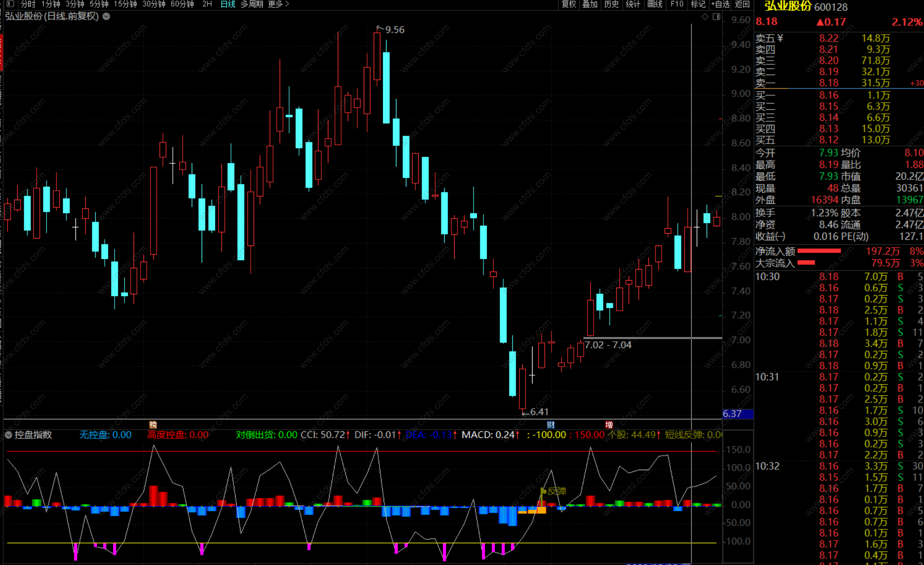Image resolution: width=924 pixels, height=565 pixels.
Task: Click the 增 marker icon on the timeline
Action: tap(609, 425)
